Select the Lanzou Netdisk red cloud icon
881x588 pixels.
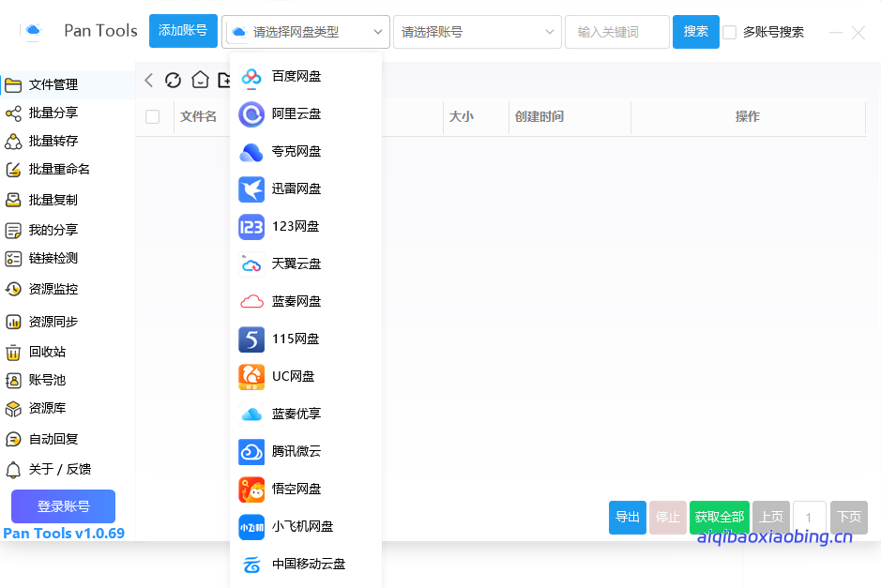[x=251, y=302]
